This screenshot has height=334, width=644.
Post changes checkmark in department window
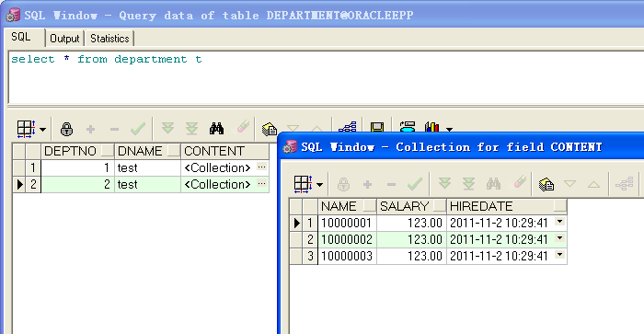pos(138,129)
